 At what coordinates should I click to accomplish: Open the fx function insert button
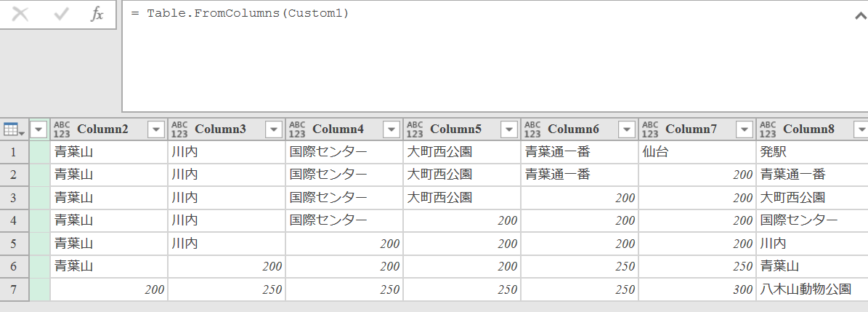[x=97, y=14]
